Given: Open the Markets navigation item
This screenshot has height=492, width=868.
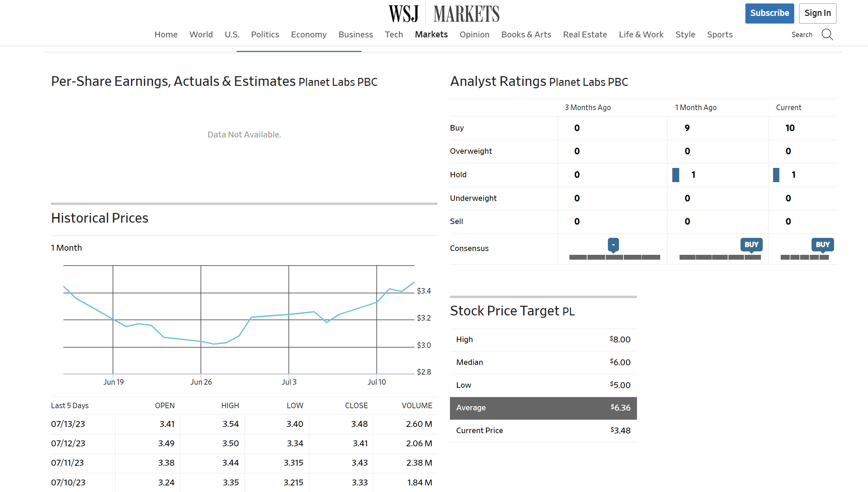Looking at the screenshot, I should pyautogui.click(x=431, y=35).
